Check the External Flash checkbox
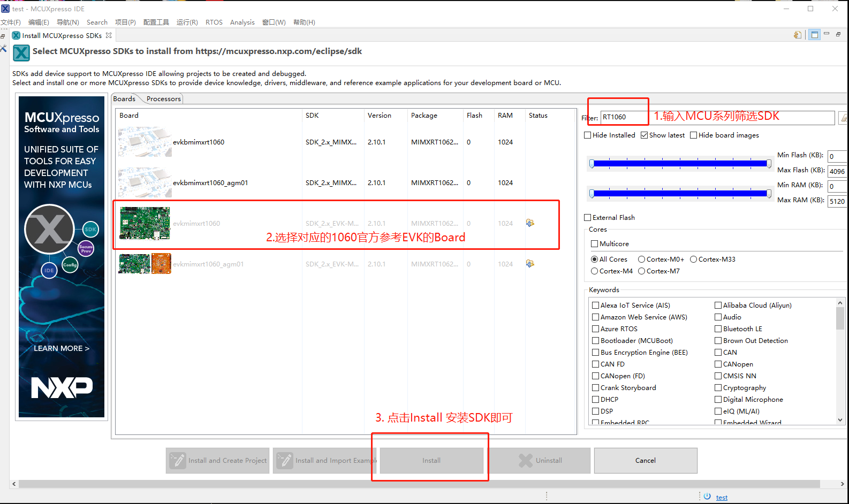Screen dimensions: 849x504 [588, 218]
